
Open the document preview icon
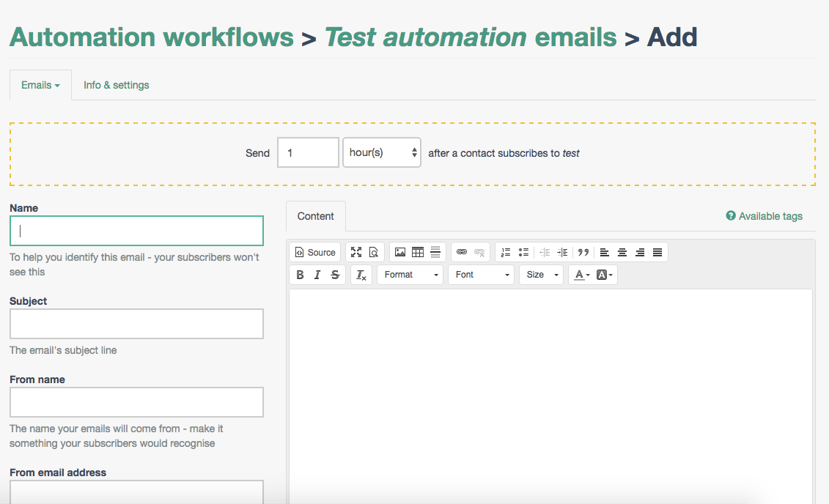pos(374,252)
